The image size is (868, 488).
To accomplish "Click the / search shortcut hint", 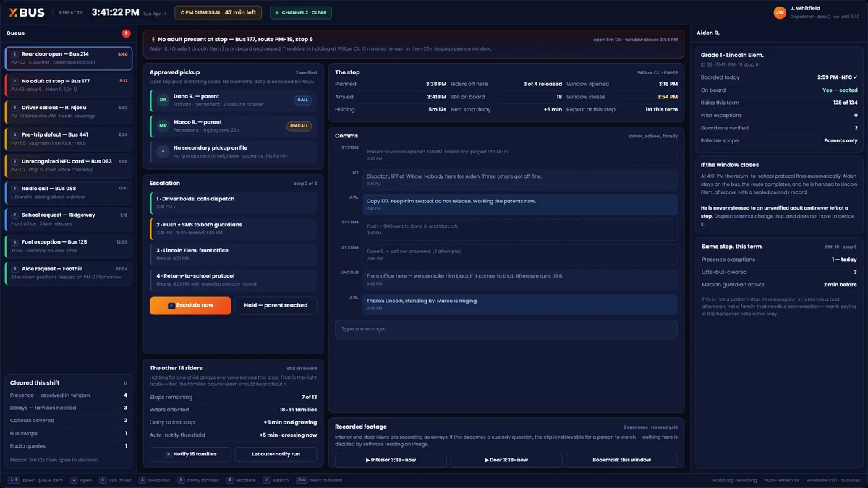I will pos(276,480).
